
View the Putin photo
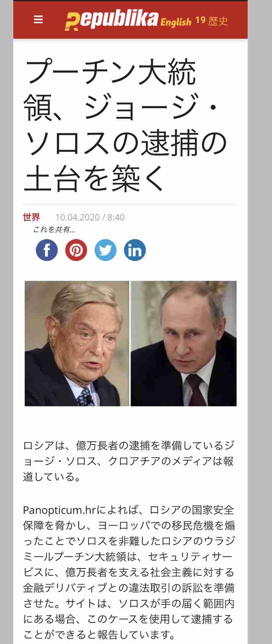click(183, 343)
